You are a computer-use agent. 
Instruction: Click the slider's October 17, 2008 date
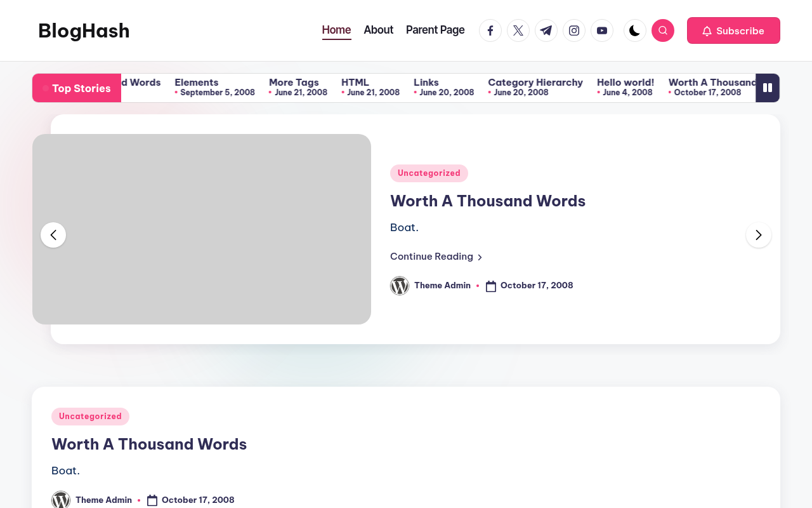[537, 286]
